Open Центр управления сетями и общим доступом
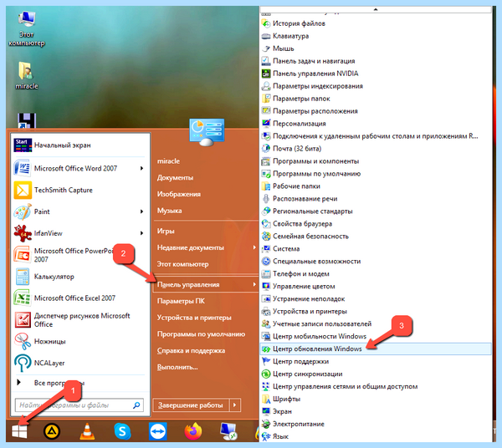 376,386
